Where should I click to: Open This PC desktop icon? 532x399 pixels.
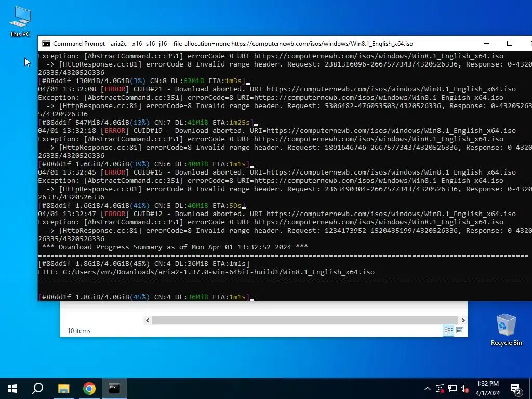[x=20, y=22]
